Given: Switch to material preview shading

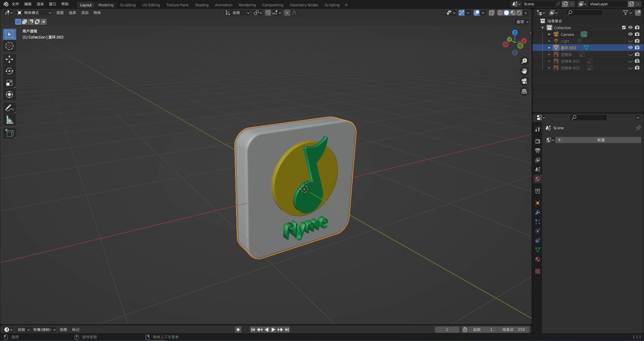Looking at the screenshot, I should pyautogui.click(x=513, y=13).
